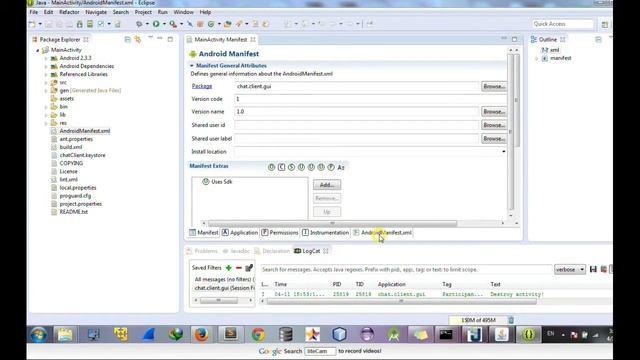Run garbage collector trash icon
Image resolution: width=640 pixels, height=360 pixels.
tap(511, 320)
